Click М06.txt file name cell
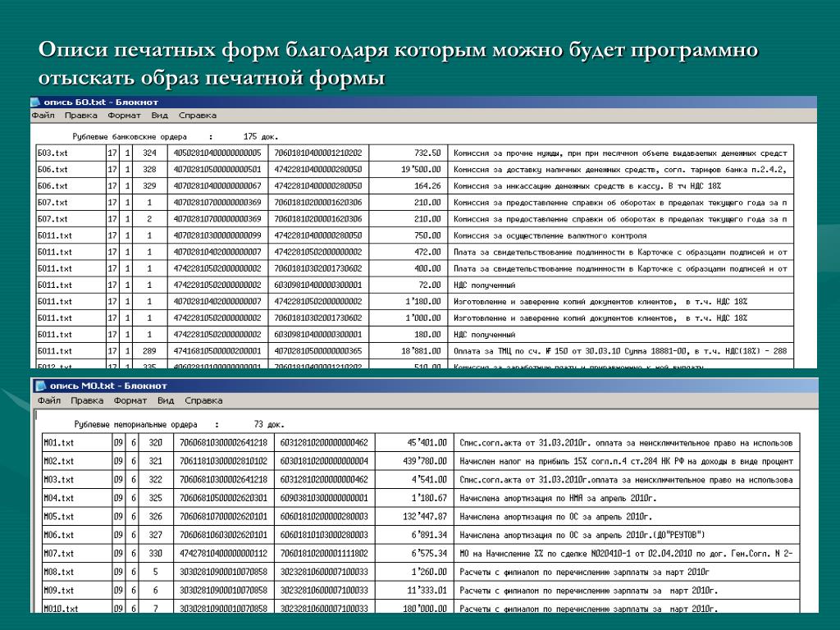The image size is (840, 630). pos(76,535)
